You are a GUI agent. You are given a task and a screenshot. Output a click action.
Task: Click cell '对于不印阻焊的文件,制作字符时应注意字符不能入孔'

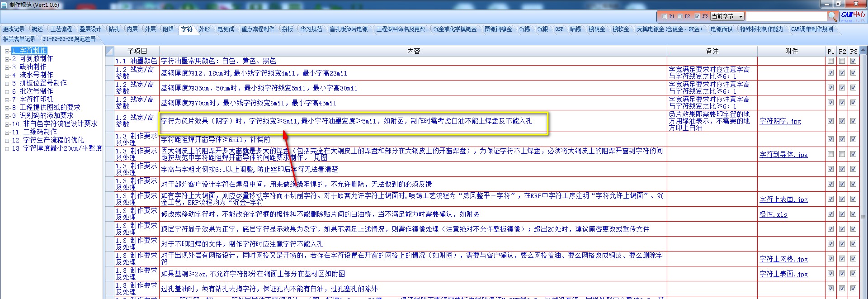tap(413, 244)
